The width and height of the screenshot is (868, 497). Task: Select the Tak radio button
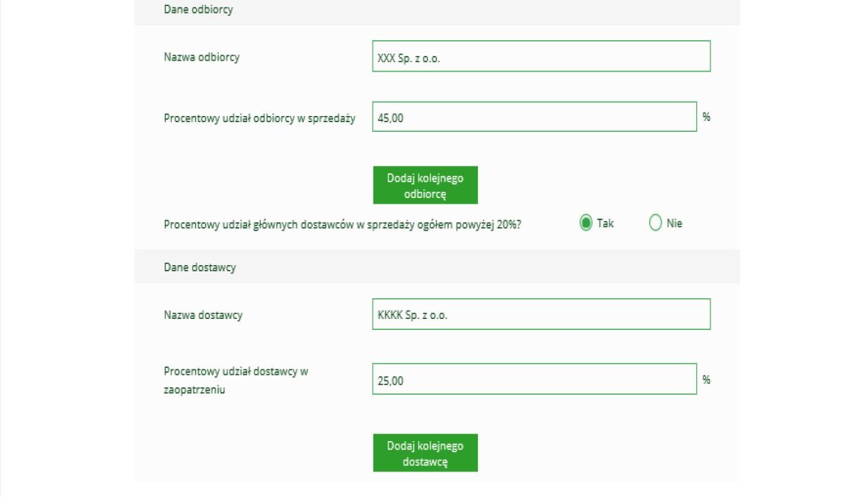(586, 223)
